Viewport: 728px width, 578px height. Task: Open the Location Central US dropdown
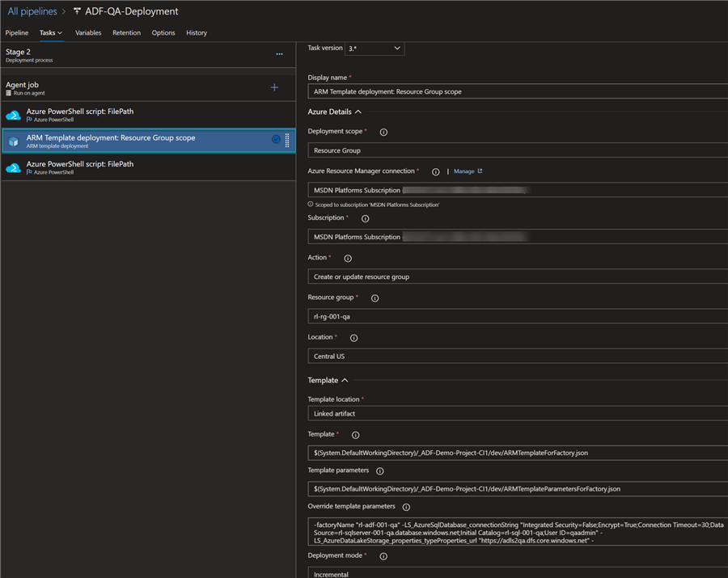coord(518,356)
